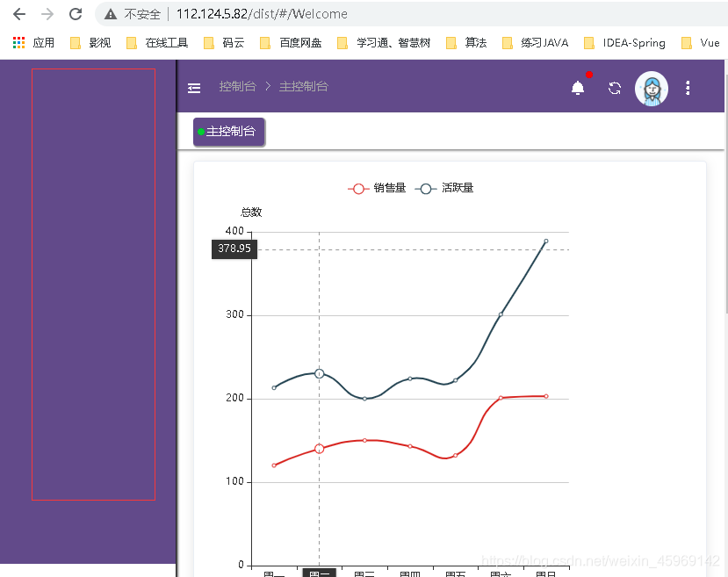The image size is (728, 577).
Task: Open the 算法 bookmark folder
Action: point(466,43)
